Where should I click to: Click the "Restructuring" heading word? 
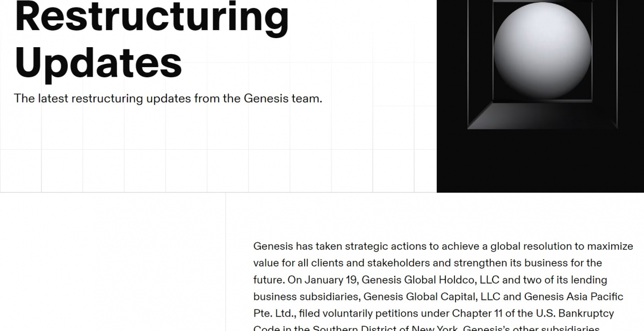[152, 15]
